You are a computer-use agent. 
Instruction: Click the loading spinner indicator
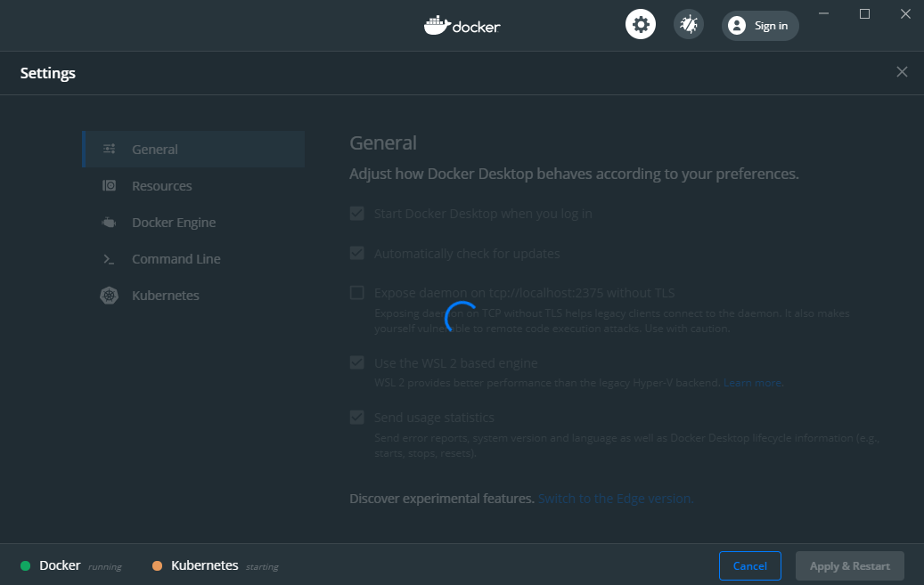coord(461,317)
